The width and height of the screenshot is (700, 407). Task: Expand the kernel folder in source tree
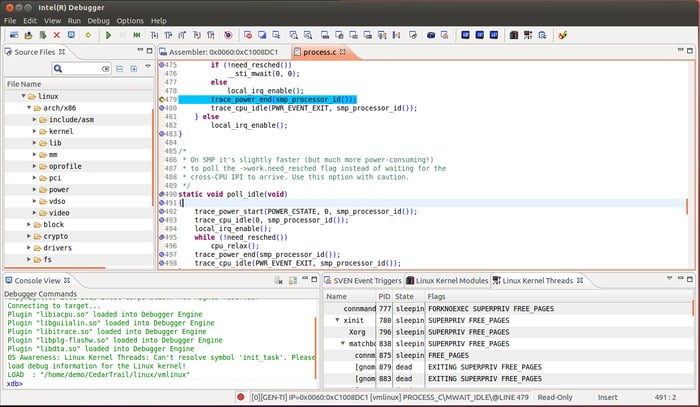click(x=34, y=131)
